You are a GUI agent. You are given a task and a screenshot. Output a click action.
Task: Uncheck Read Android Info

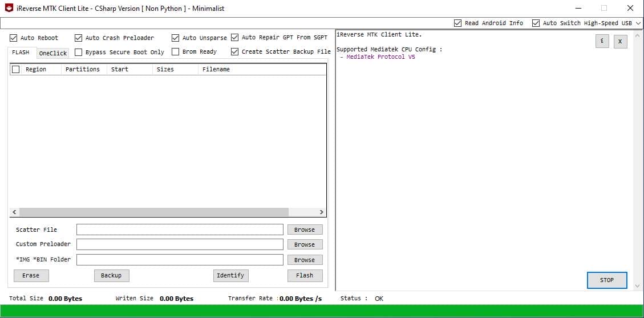[x=457, y=23]
